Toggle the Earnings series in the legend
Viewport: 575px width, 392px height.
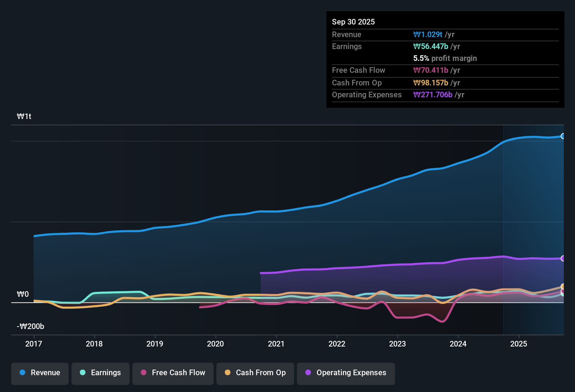pyautogui.click(x=101, y=373)
